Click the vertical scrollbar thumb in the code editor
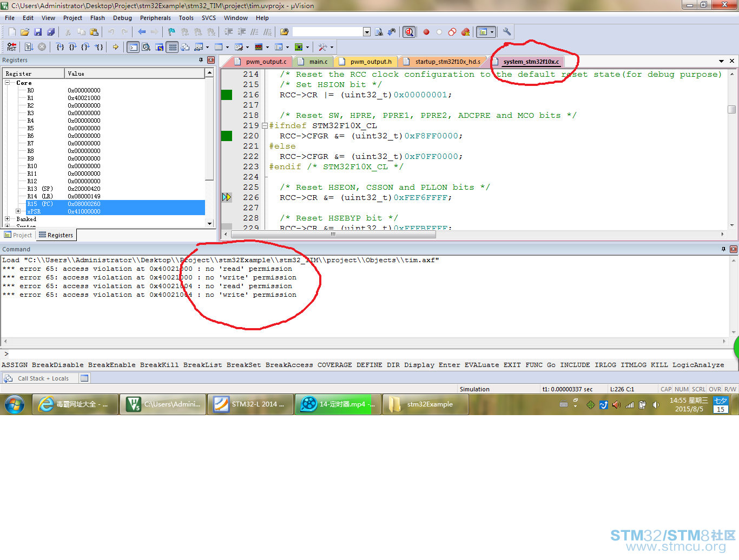The image size is (739, 560). 732,109
